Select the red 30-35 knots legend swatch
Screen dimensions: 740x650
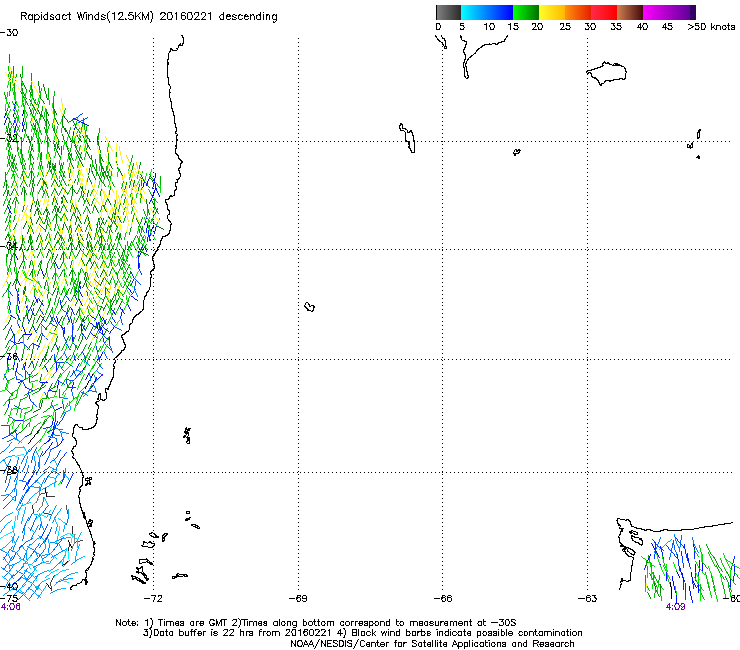tap(604, 12)
